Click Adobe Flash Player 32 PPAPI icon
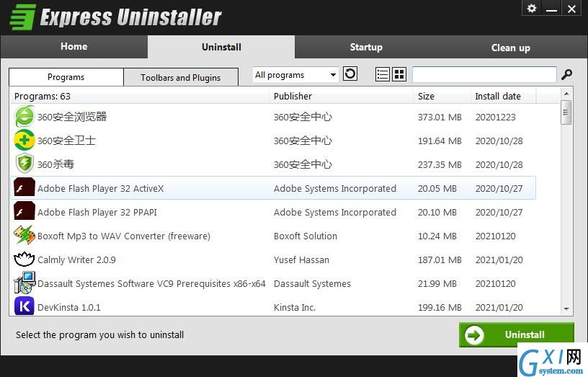 tap(24, 211)
